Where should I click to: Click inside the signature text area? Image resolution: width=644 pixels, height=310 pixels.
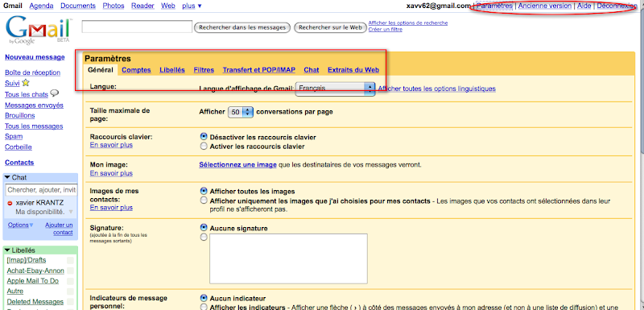point(288,258)
